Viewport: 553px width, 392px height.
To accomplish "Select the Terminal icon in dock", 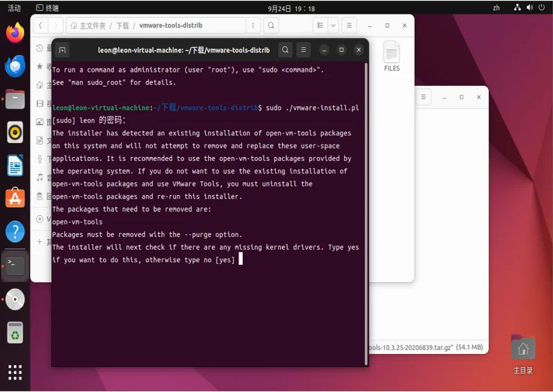I will pyautogui.click(x=15, y=265).
